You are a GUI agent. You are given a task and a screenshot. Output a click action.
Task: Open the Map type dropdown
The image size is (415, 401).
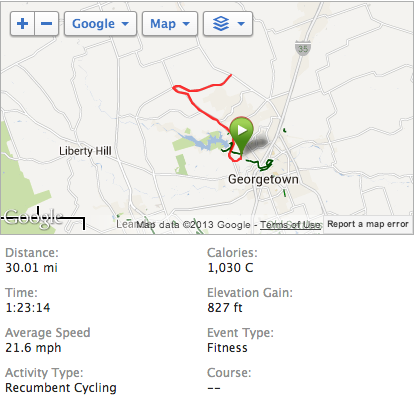(x=170, y=24)
